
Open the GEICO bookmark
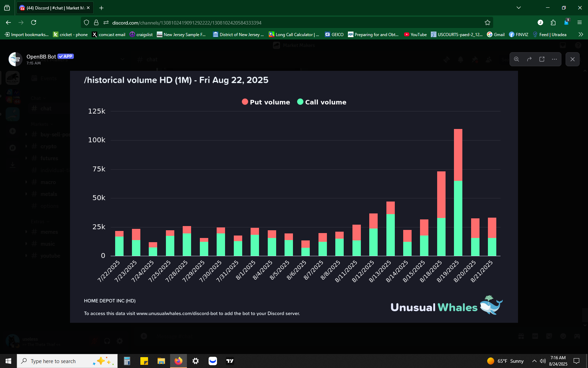[334, 34]
